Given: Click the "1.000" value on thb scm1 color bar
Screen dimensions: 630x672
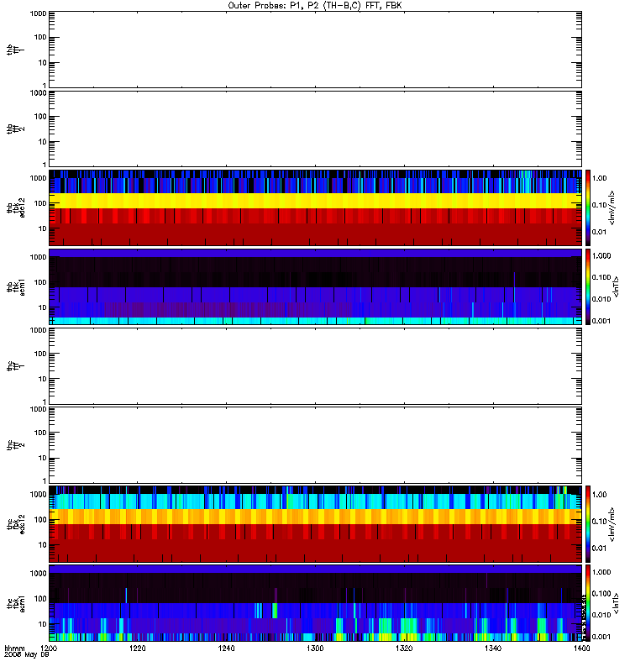Looking at the screenshot, I should 601,256.
